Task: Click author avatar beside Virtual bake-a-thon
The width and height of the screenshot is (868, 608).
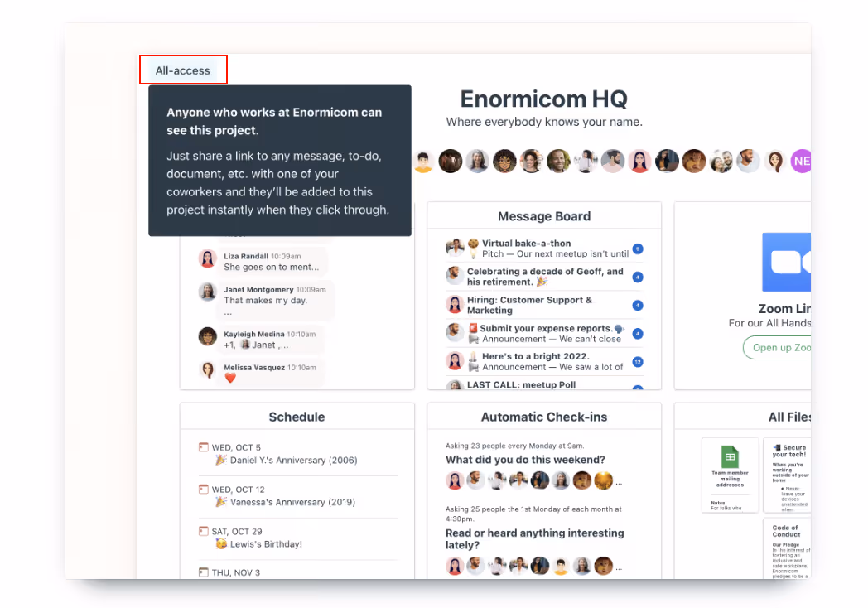Action: 455,248
